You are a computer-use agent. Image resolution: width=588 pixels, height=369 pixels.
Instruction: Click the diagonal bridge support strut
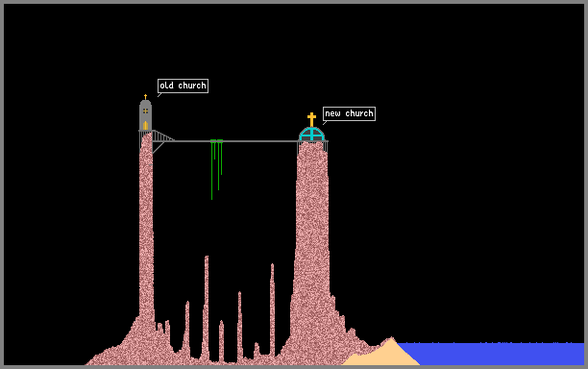pyautogui.click(x=159, y=148)
